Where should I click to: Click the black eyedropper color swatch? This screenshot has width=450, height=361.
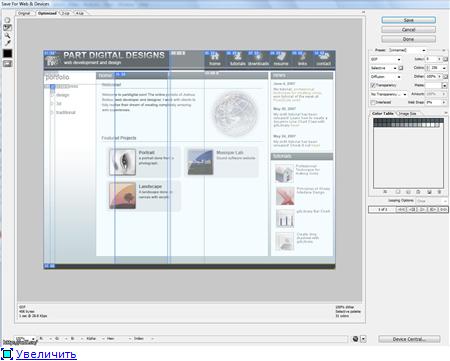coord(7,53)
